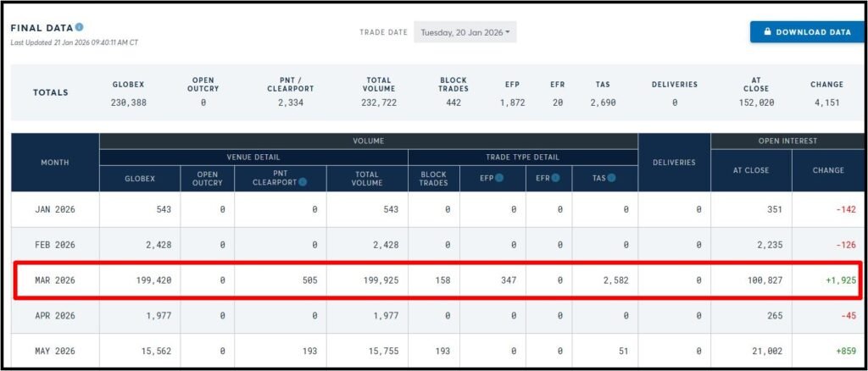
Task: Select the At Close table column header
Action: (x=751, y=169)
